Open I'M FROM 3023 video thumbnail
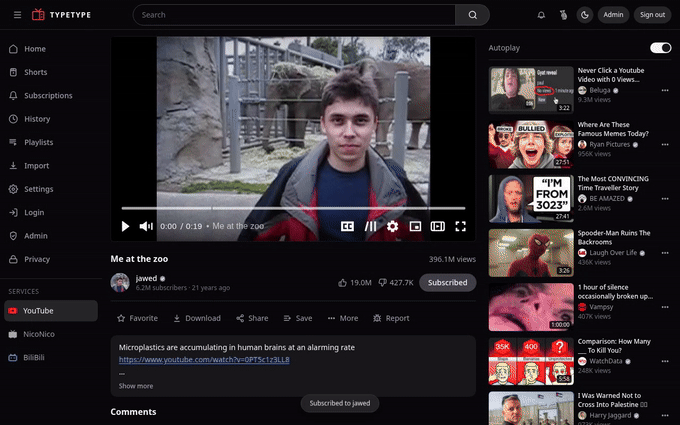 531,199
